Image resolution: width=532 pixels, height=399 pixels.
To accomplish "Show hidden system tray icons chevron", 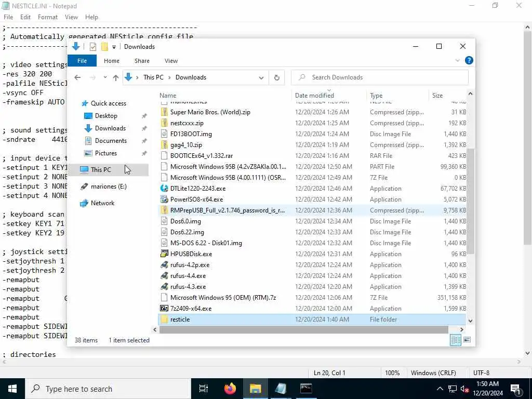I will click(x=440, y=389).
